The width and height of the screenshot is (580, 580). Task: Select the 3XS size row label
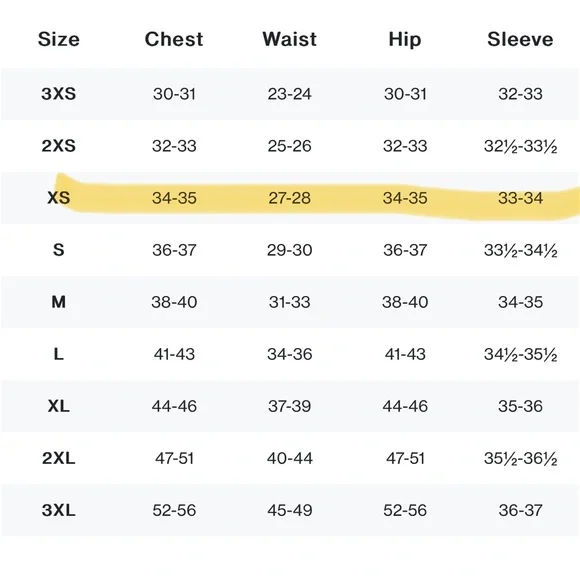coord(58,94)
